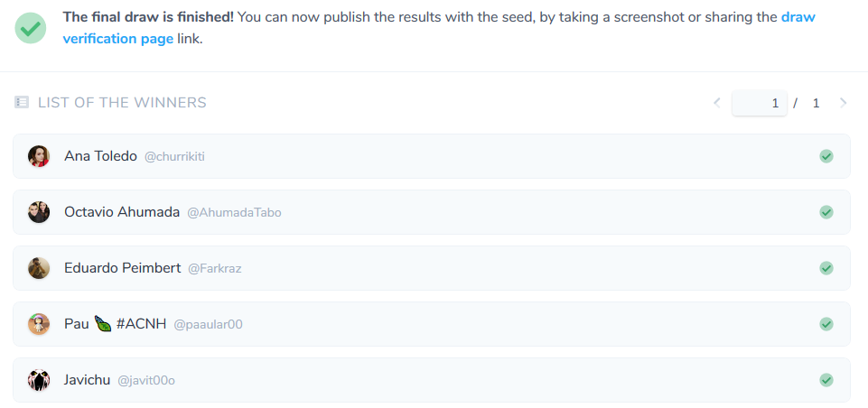This screenshot has width=868, height=408.
Task: Click the large green success checkmark icon
Action: point(31,28)
